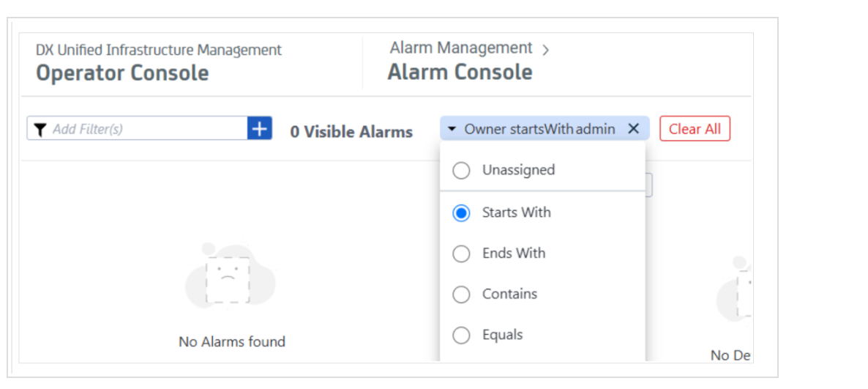Click the DX Unified Infrastructure Management label

pos(159,51)
